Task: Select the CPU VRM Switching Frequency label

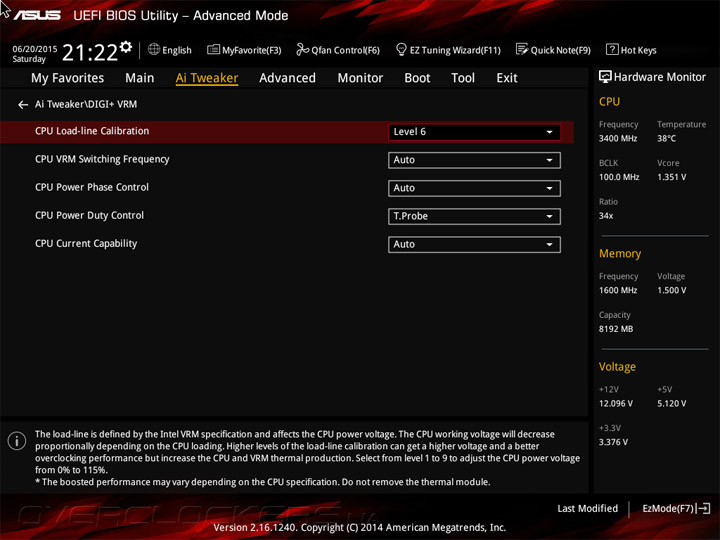Action: (102, 159)
